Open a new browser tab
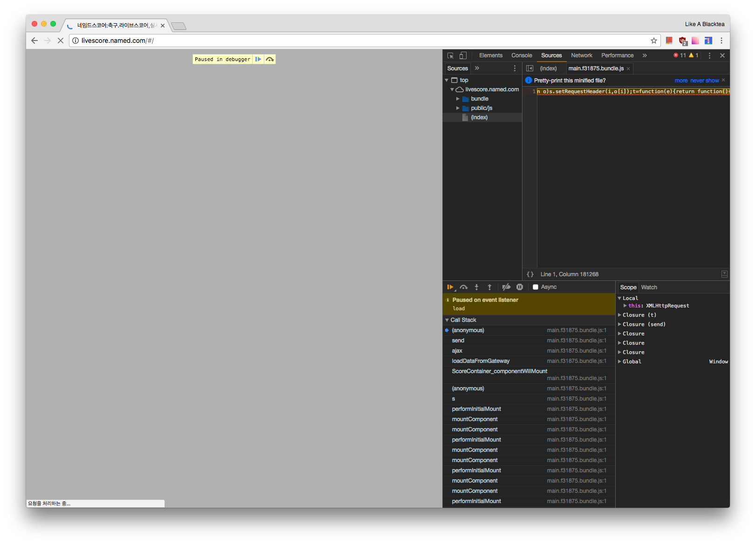756x545 pixels. click(179, 26)
